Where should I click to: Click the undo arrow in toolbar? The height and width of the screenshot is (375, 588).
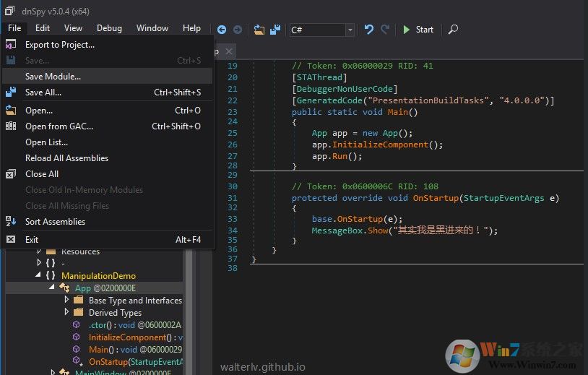(x=369, y=30)
